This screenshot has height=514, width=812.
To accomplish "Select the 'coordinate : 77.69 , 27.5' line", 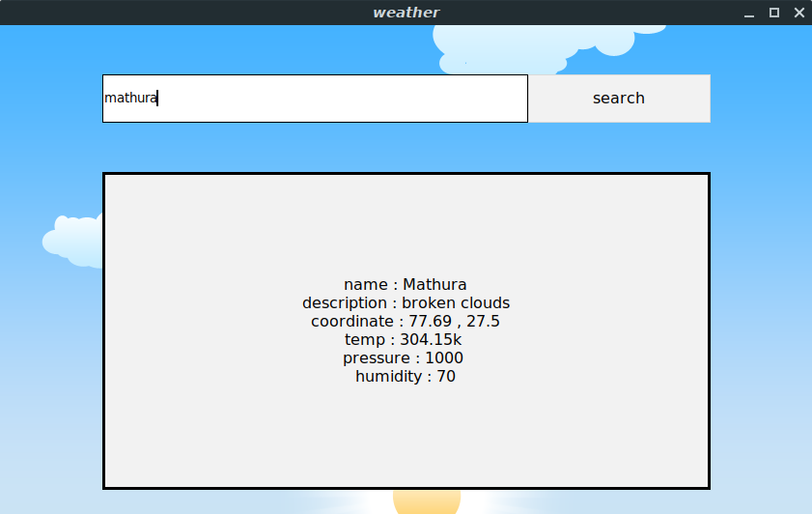I will point(406,321).
